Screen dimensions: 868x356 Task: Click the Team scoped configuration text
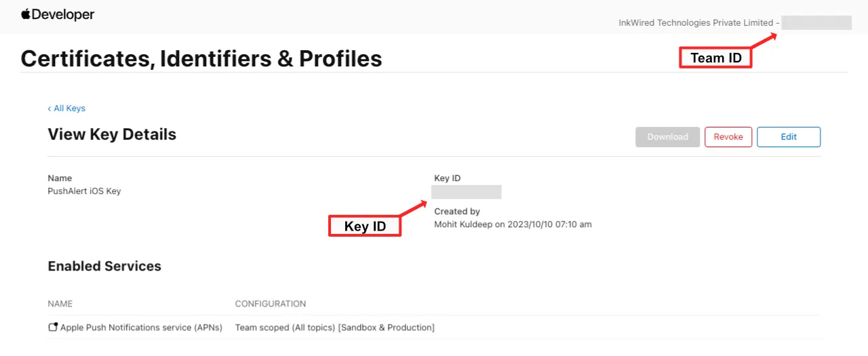(334, 328)
